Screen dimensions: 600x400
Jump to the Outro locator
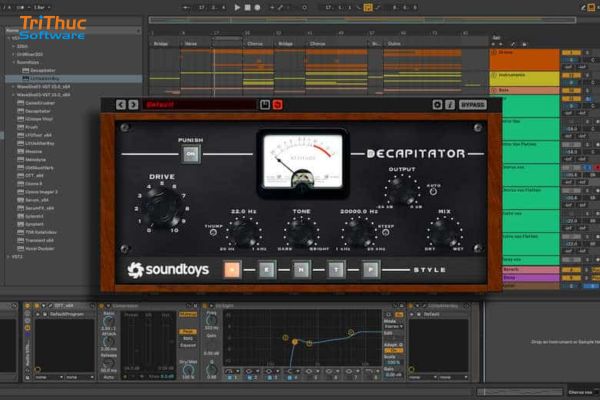point(394,44)
